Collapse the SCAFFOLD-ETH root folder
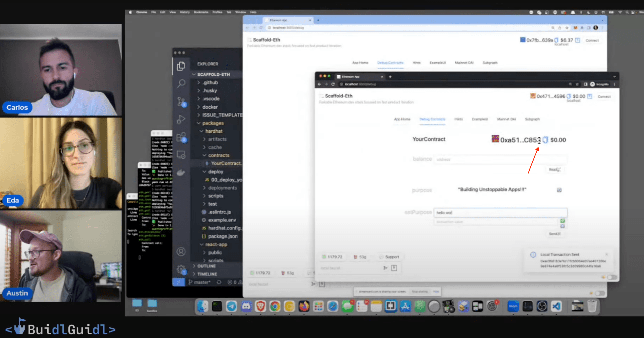This screenshot has width=644, height=338. tap(213, 74)
